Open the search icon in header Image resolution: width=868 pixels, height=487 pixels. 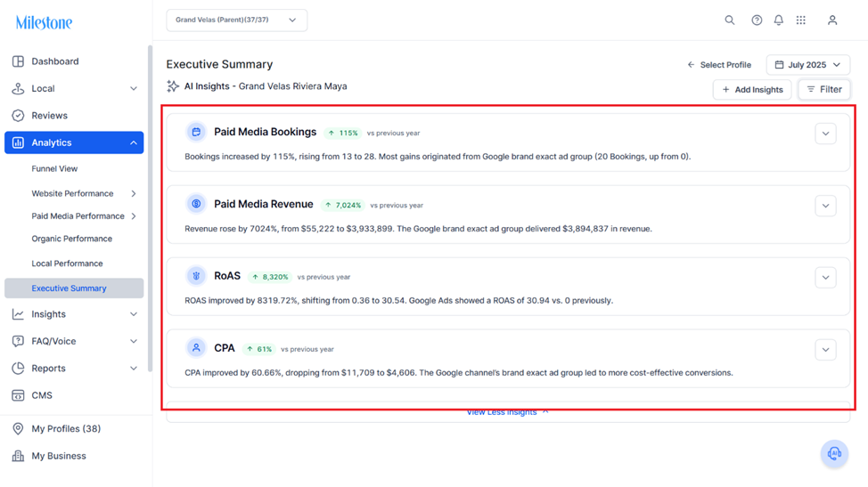[x=730, y=20]
